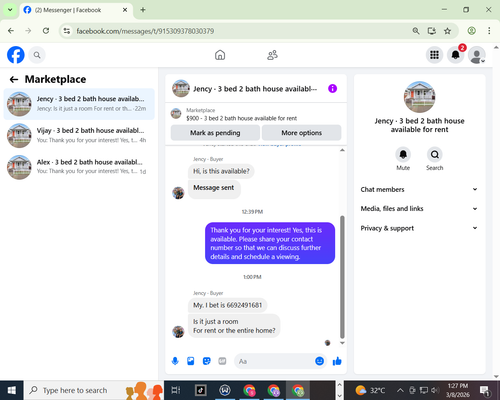Image resolution: width=500 pixels, height=400 pixels.
Task: Switch to the Messenger | Facebook tab
Action: [x=76, y=10]
